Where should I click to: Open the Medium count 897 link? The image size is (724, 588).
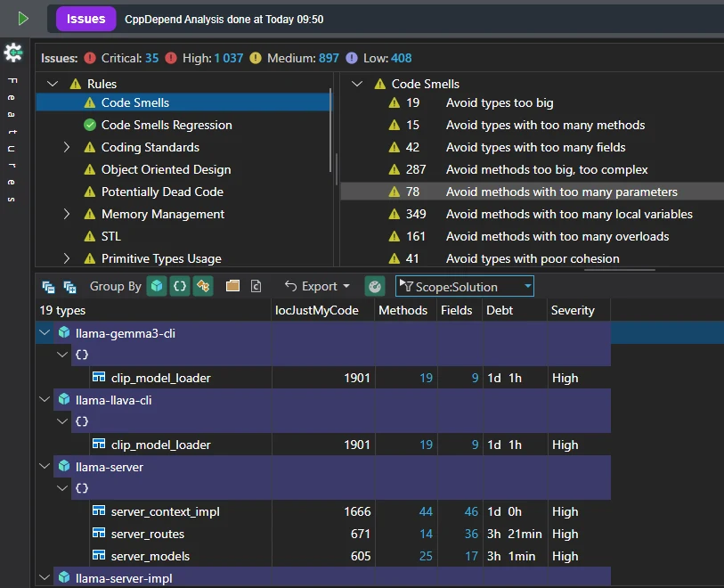329,58
